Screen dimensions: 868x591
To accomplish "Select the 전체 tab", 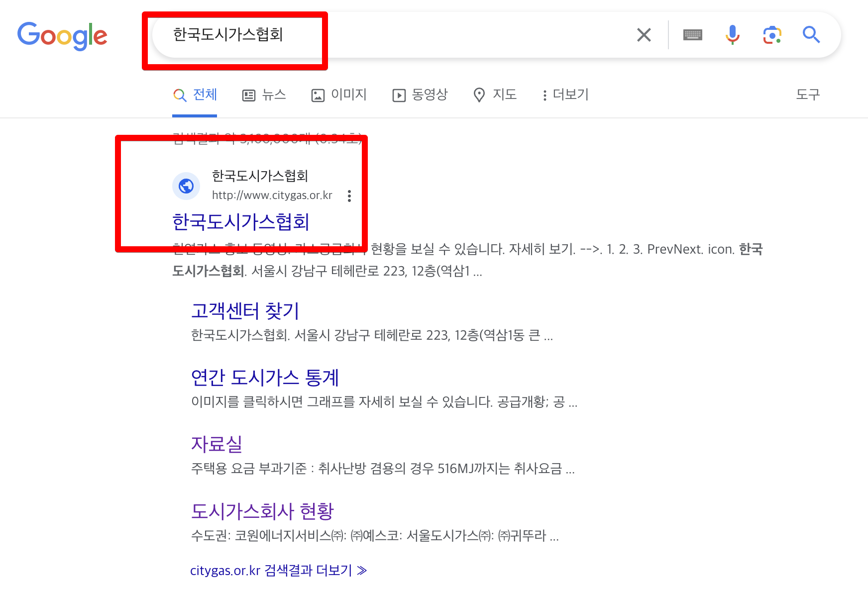I will point(195,95).
